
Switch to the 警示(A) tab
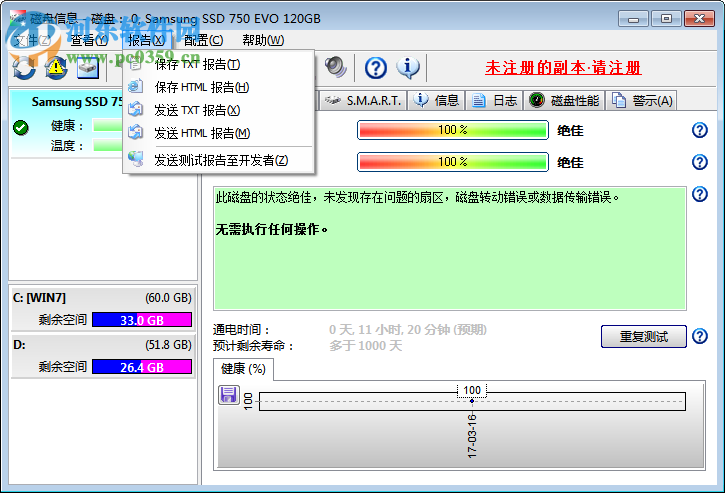pyautogui.click(x=642, y=100)
